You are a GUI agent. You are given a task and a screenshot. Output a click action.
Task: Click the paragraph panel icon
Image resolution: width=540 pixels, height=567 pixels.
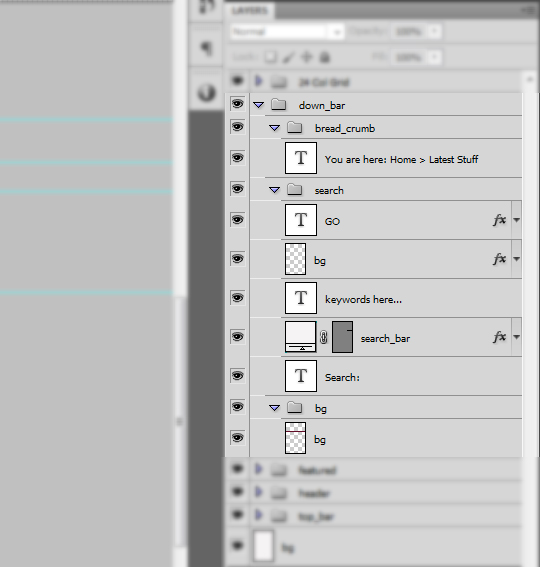coord(206,47)
